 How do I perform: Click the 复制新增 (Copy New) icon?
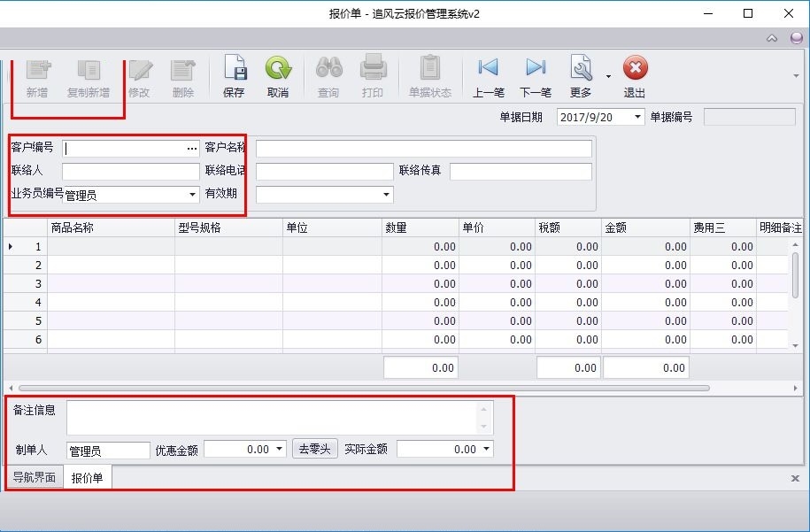89,71
